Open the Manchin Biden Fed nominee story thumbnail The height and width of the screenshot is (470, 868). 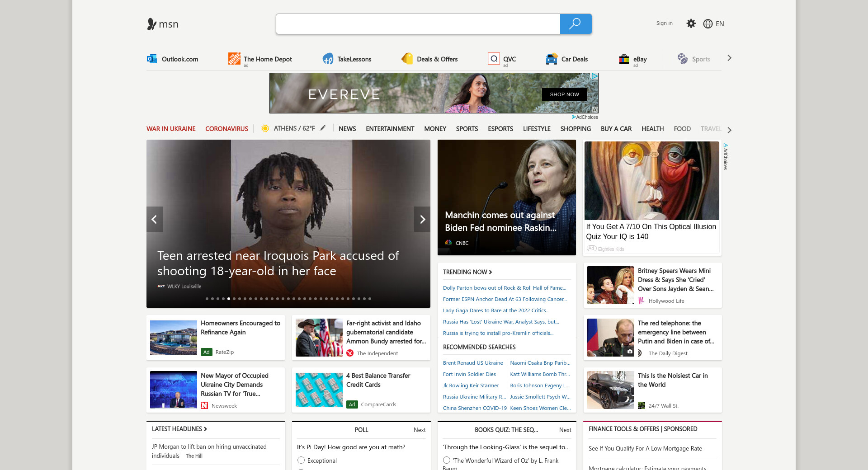(506, 197)
